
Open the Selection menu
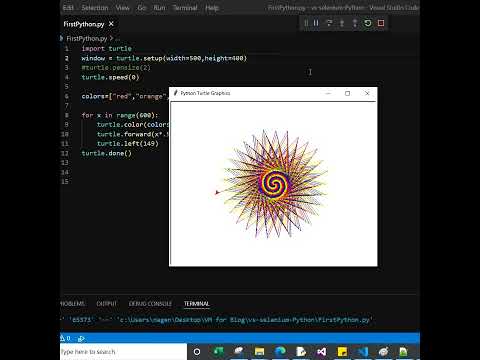click(x=95, y=8)
